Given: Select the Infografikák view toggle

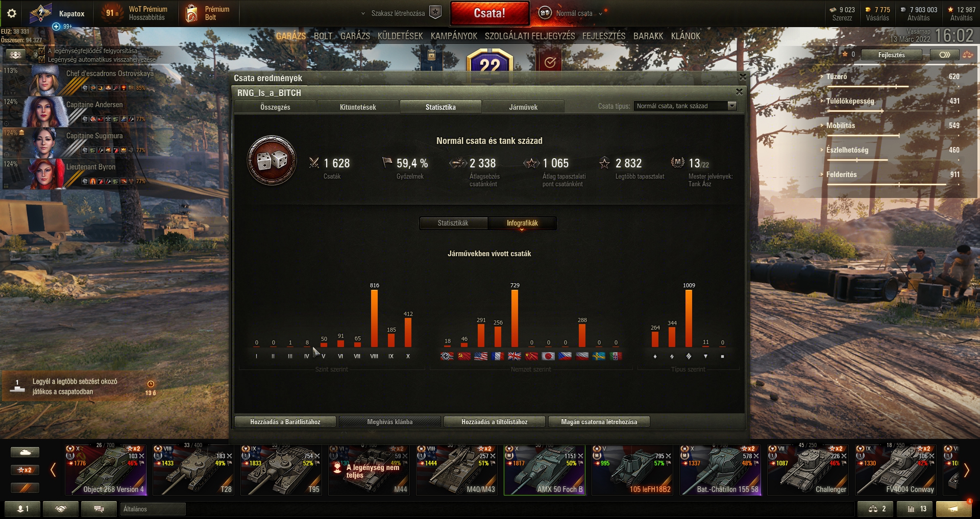Looking at the screenshot, I should point(522,223).
